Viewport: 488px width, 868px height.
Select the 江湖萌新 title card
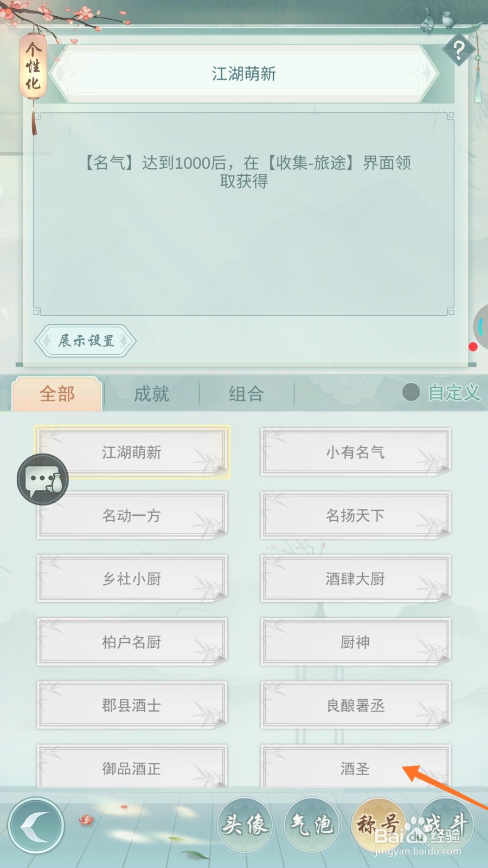[x=132, y=452]
